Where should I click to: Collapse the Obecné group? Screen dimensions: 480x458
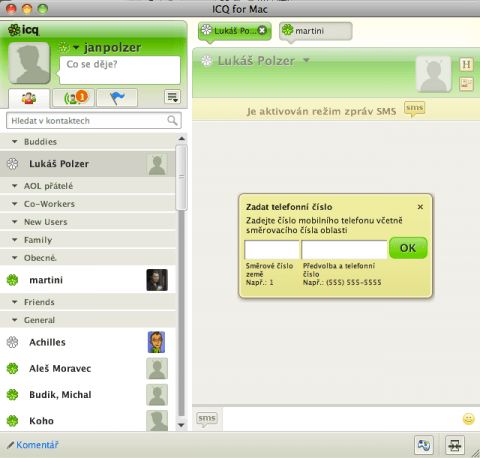[x=14, y=258]
